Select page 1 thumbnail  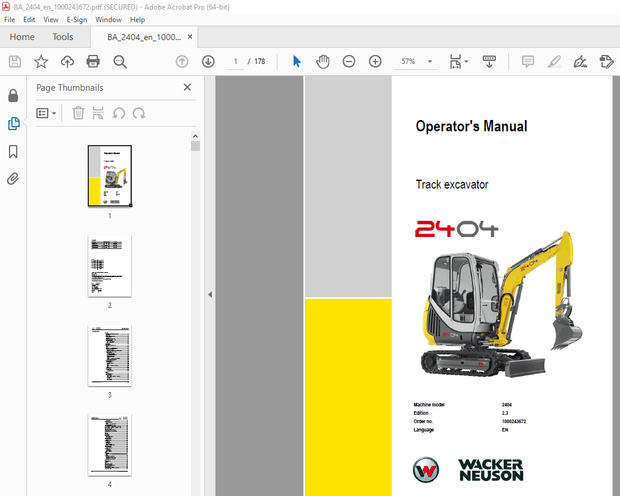pos(110,176)
